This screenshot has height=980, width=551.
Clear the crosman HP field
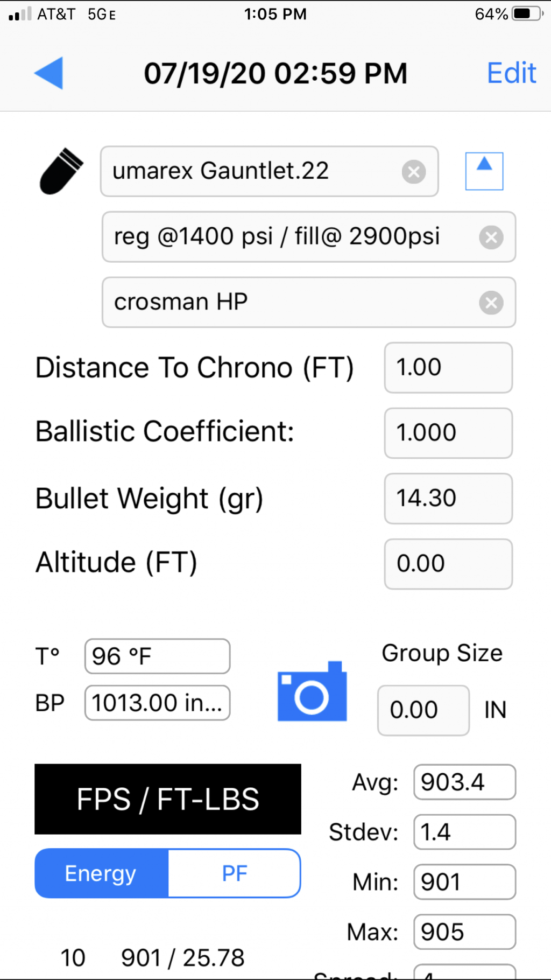click(x=491, y=303)
